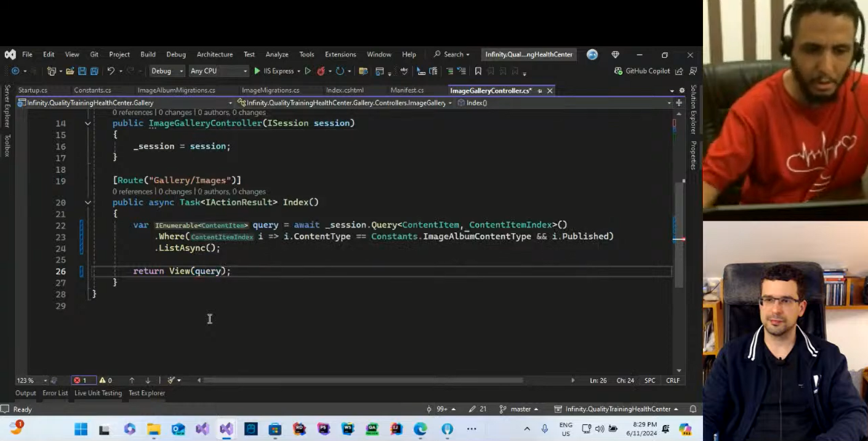Open Windows Start button on taskbar
The height and width of the screenshot is (441, 868).
click(x=81, y=429)
